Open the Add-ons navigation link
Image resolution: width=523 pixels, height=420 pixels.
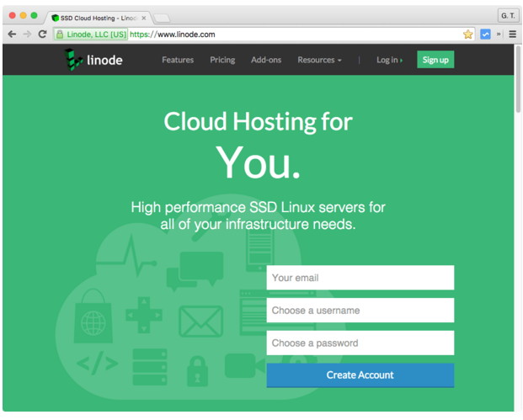point(266,60)
